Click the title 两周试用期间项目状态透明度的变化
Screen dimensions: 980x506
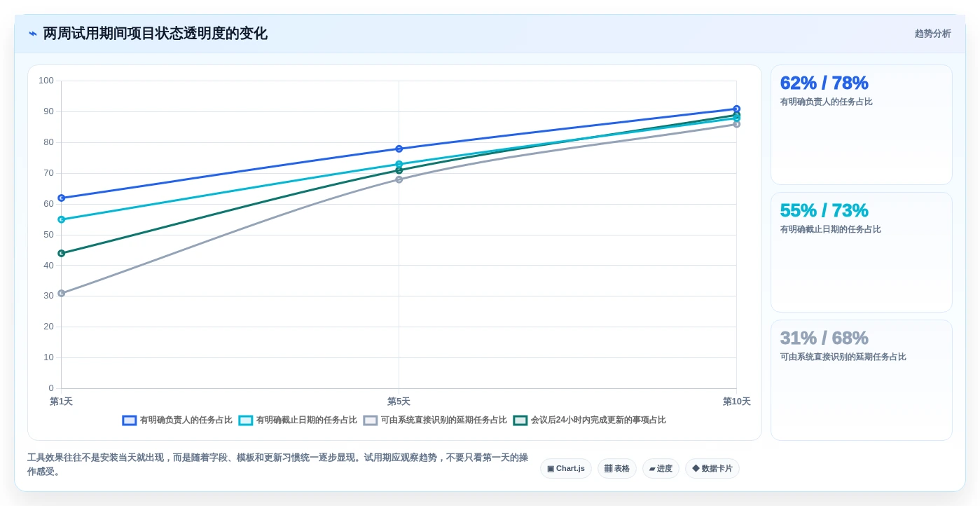point(155,34)
